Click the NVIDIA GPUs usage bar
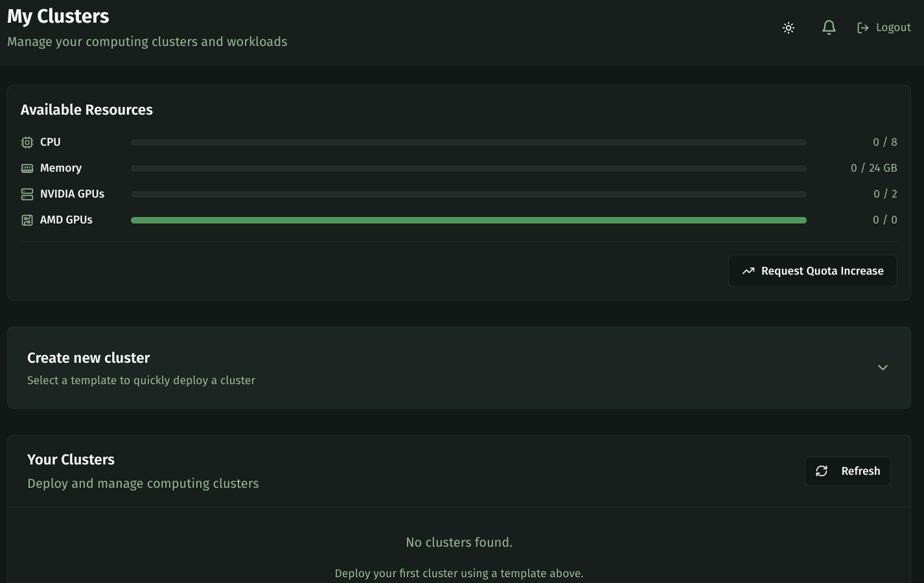Screen dimensions: 924x583 tap(468, 194)
